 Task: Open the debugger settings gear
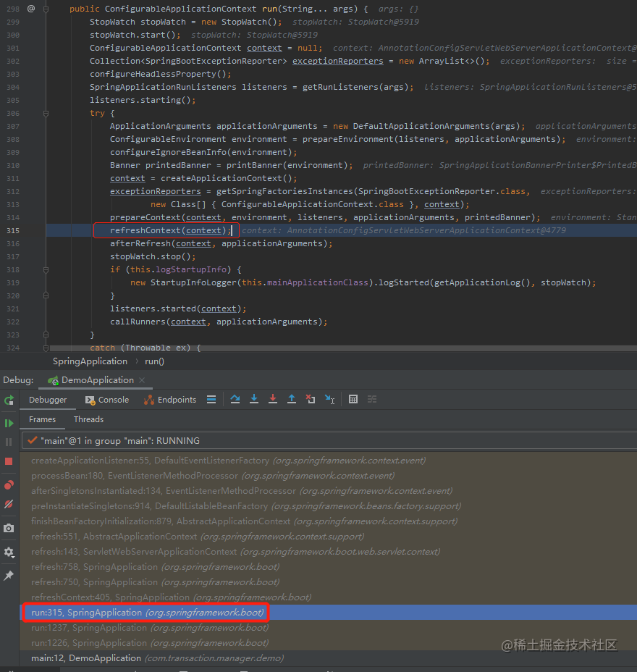tap(9, 552)
